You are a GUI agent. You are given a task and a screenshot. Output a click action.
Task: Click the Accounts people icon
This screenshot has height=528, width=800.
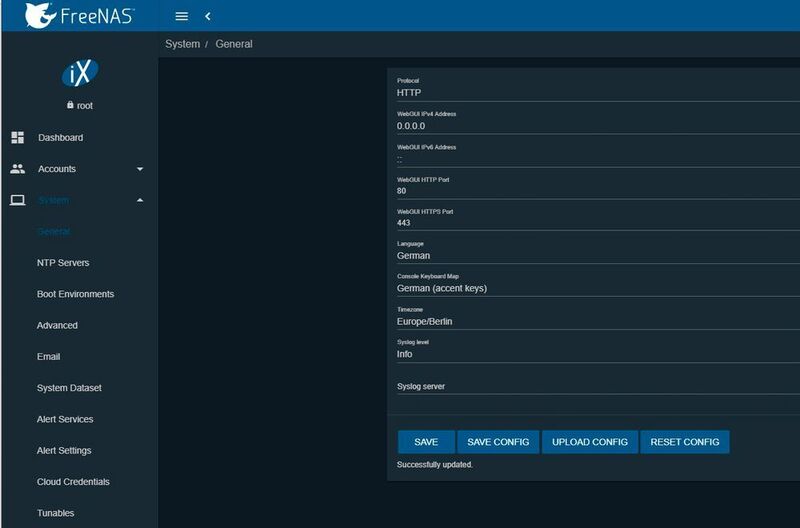[x=17, y=169]
